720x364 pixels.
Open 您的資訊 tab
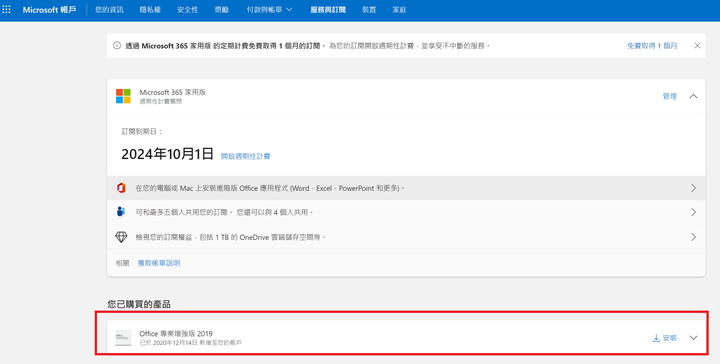coord(109,10)
